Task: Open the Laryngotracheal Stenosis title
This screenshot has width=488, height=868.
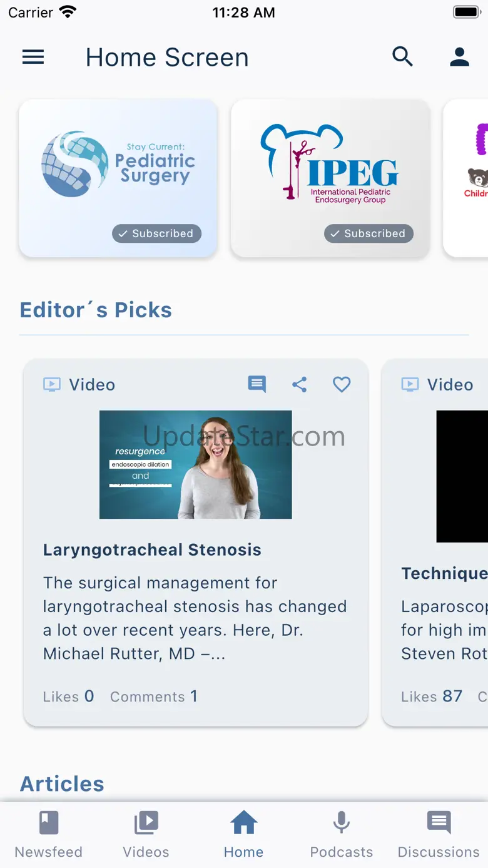Action: (x=152, y=550)
